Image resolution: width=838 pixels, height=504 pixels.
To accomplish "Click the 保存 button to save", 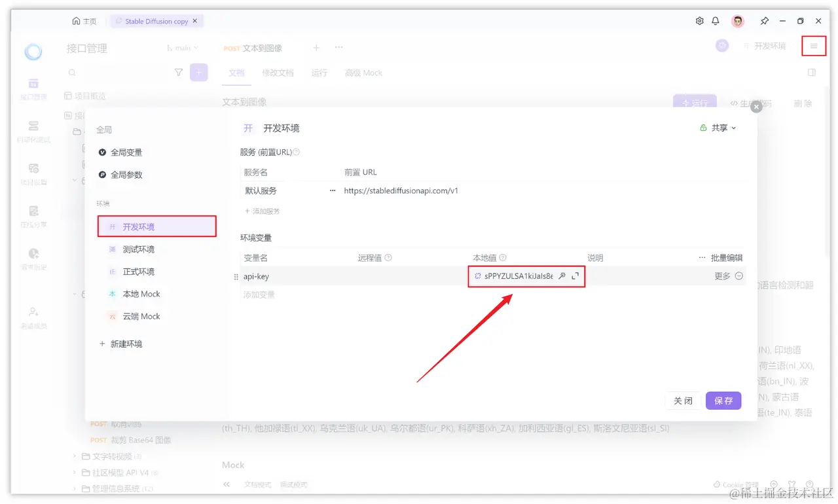I will pos(723,400).
